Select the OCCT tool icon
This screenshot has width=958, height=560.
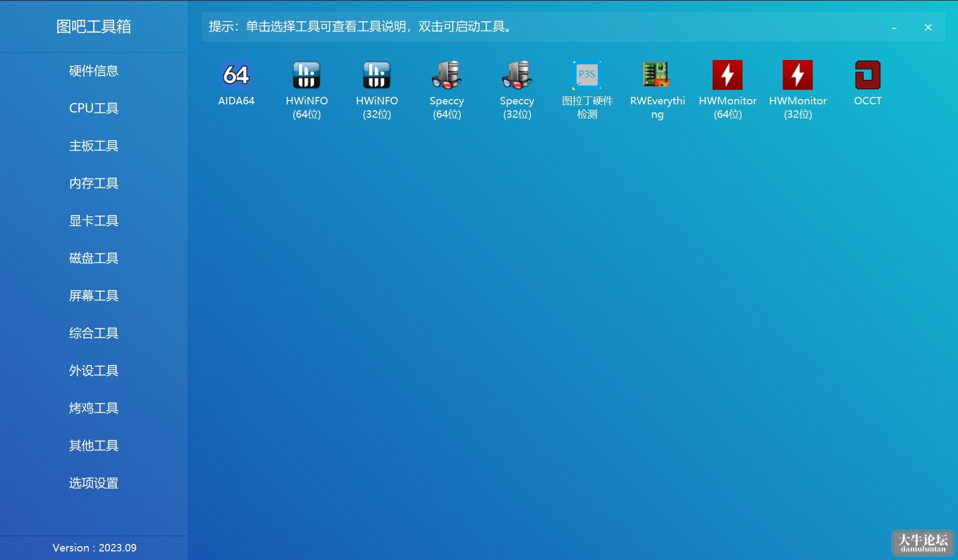[868, 75]
